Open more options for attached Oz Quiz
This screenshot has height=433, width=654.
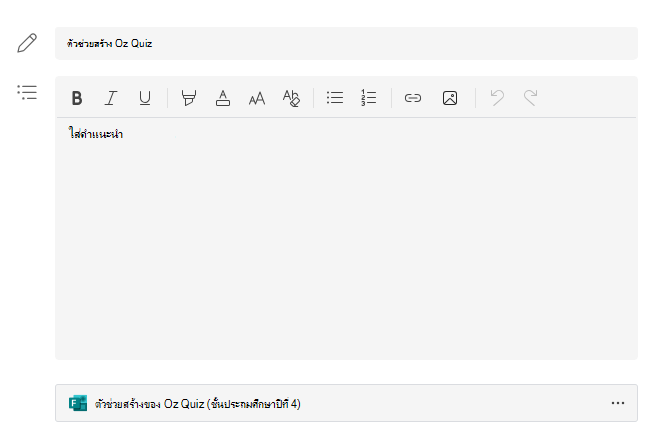pyautogui.click(x=618, y=403)
